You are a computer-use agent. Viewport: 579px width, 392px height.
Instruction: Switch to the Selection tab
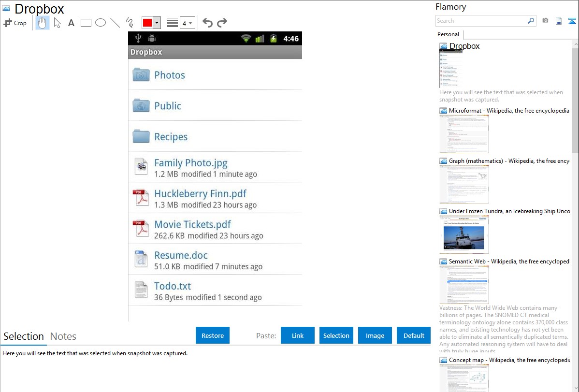click(24, 336)
